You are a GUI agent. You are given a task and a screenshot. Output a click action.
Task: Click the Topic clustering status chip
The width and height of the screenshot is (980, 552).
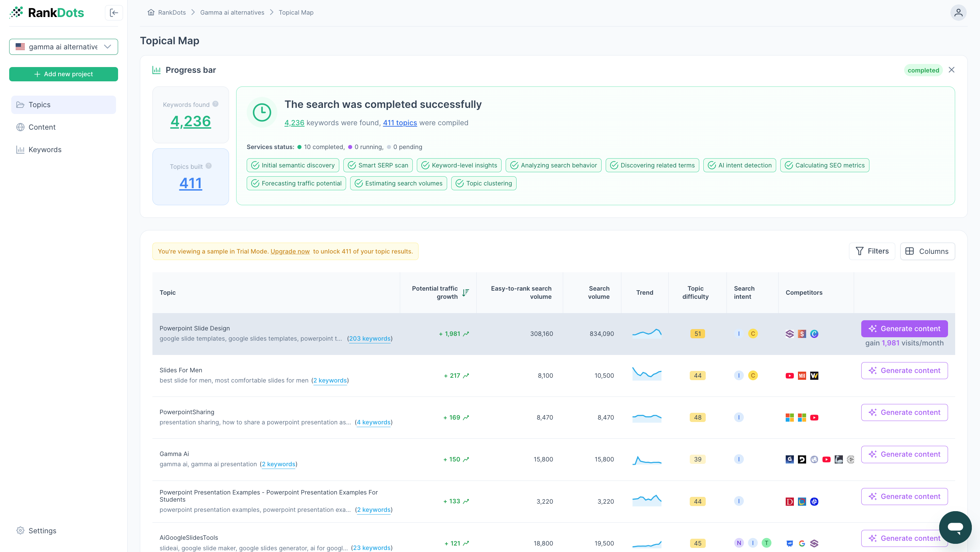(484, 183)
